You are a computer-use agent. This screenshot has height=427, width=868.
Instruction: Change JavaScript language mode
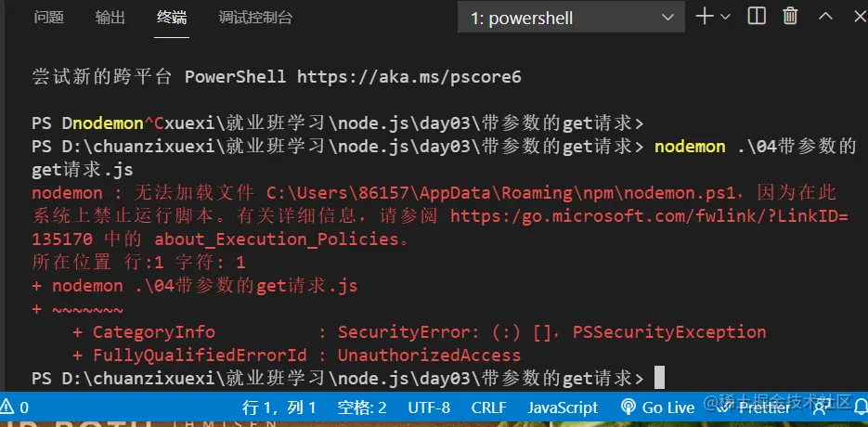(563, 408)
